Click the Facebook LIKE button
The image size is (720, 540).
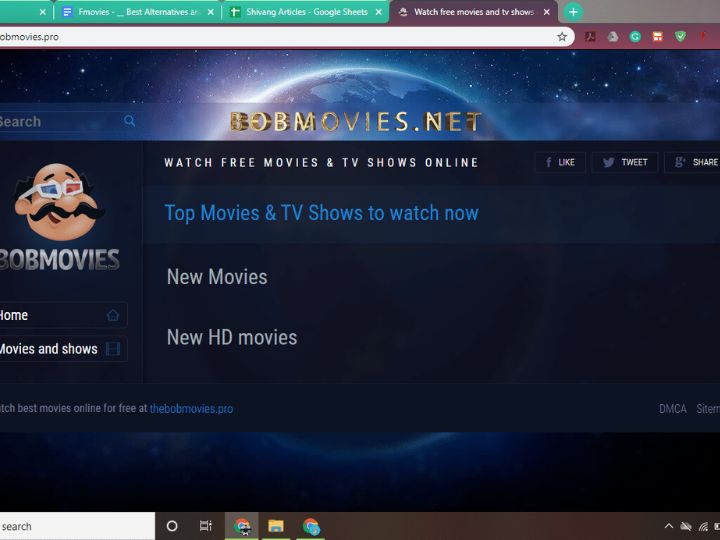[560, 162]
